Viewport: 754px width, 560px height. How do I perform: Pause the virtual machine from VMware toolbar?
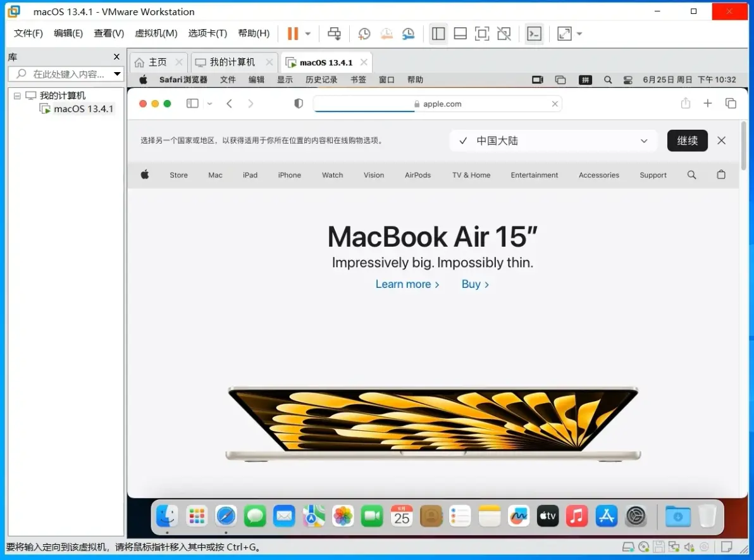point(293,34)
